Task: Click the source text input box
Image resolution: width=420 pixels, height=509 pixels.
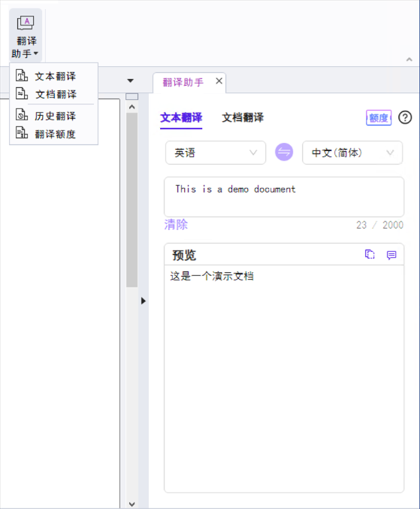Action: [x=284, y=197]
